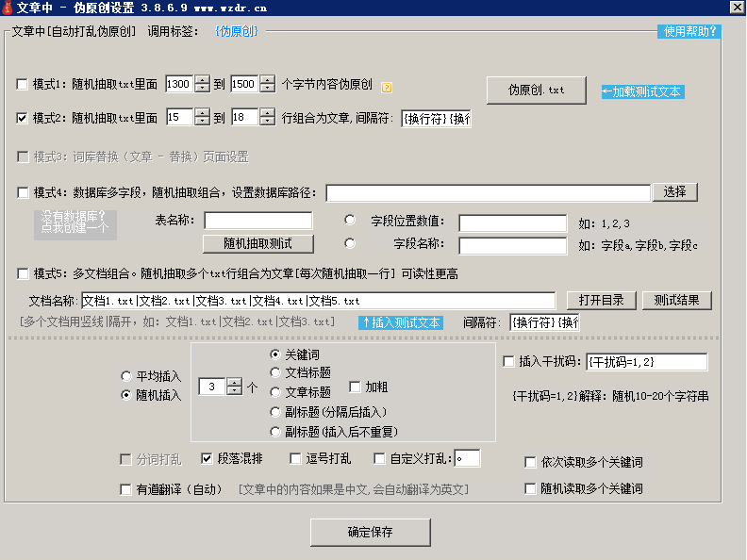Decrease 模式2 minimum lines 15 spinner down
Screen dimensions: 747x560
(203, 121)
